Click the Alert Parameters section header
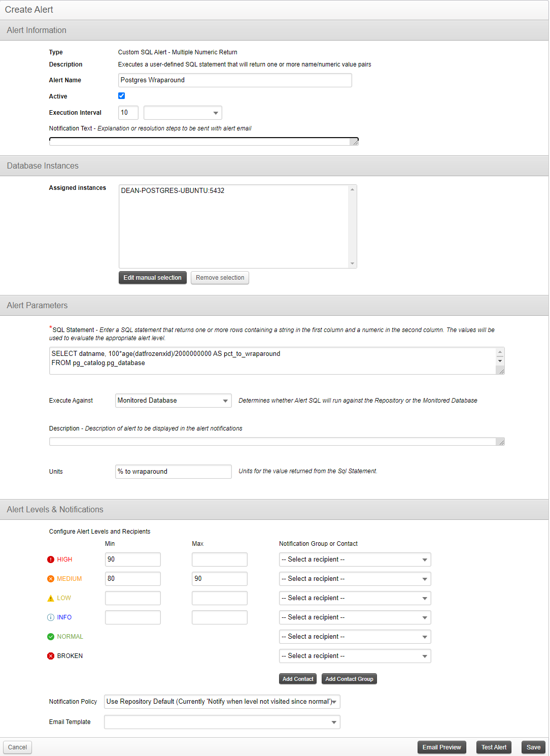 (x=274, y=305)
